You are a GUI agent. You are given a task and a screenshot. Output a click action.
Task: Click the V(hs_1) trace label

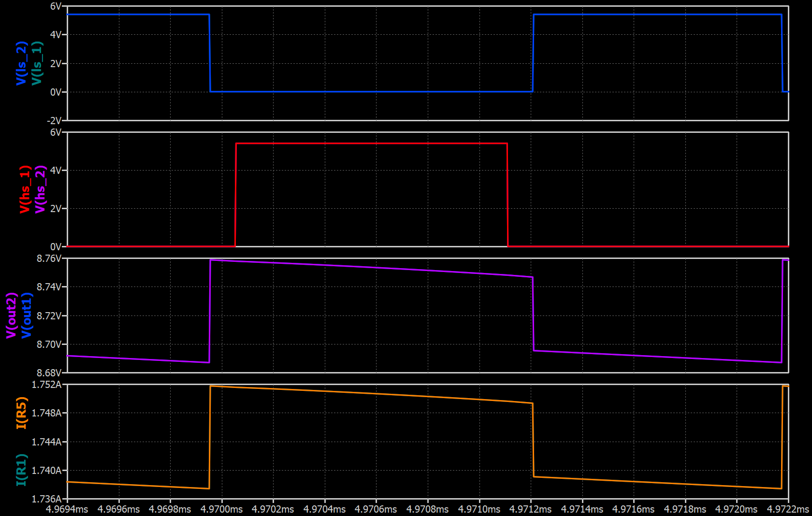25,189
